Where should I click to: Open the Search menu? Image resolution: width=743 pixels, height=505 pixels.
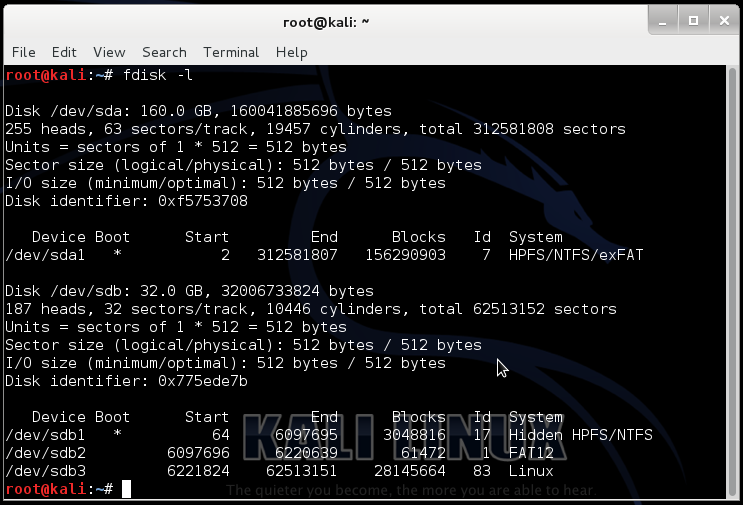point(164,52)
